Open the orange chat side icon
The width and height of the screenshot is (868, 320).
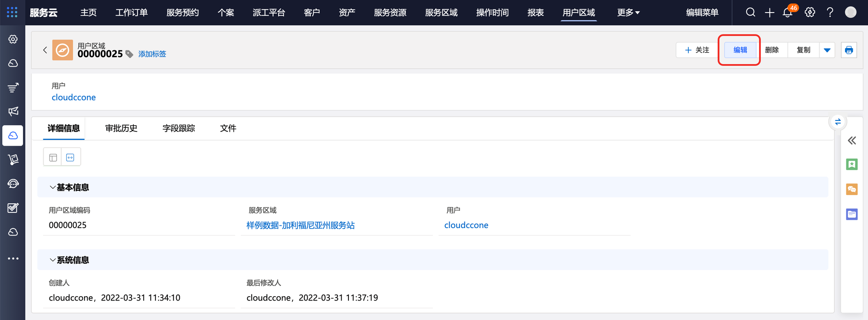(x=852, y=189)
